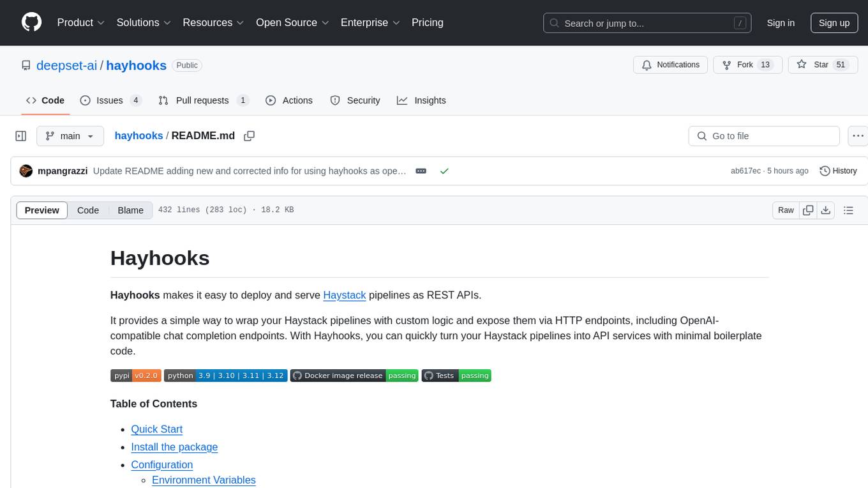
Task: Click the star count 51
Action: pos(841,65)
